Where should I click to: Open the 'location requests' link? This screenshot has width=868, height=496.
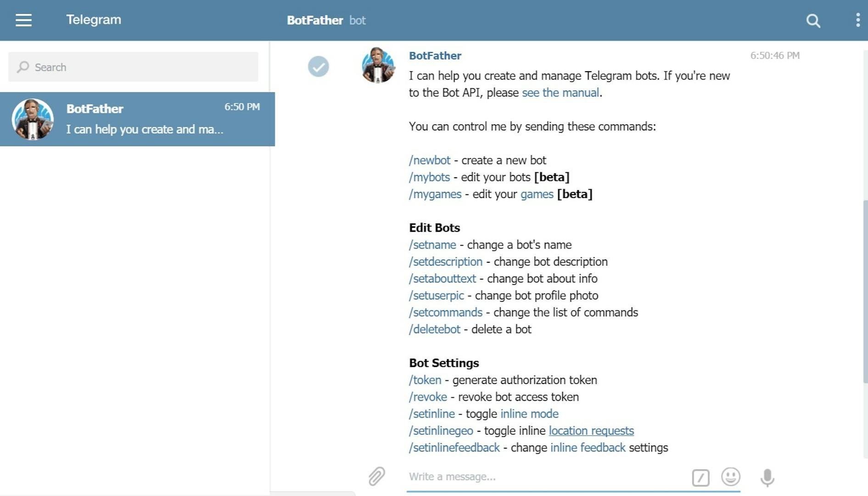tap(591, 431)
